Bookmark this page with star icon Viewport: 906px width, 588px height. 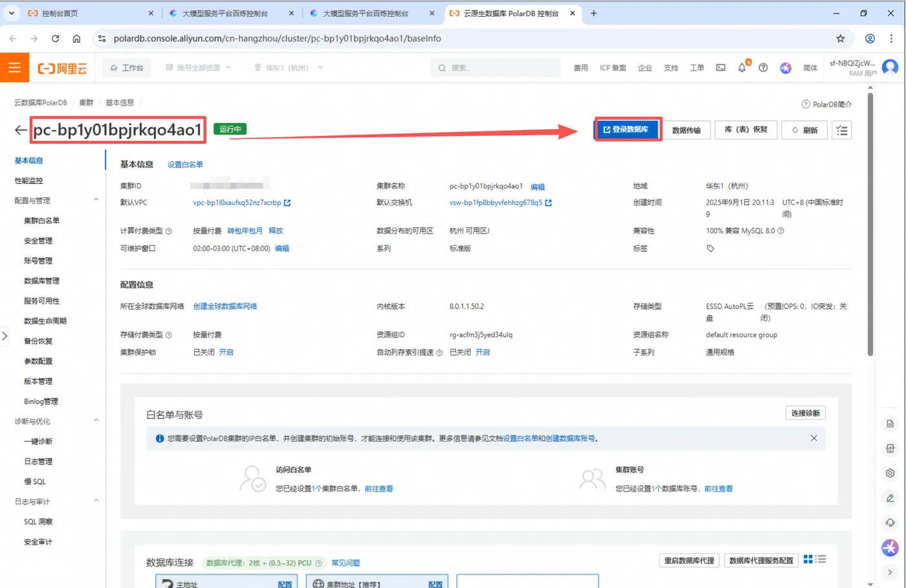[x=841, y=38]
